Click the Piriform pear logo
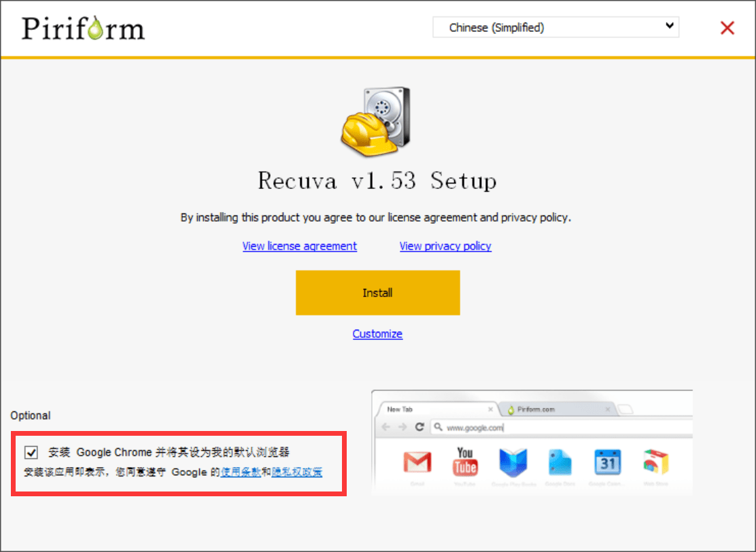The height and width of the screenshot is (552, 756). coord(83,29)
